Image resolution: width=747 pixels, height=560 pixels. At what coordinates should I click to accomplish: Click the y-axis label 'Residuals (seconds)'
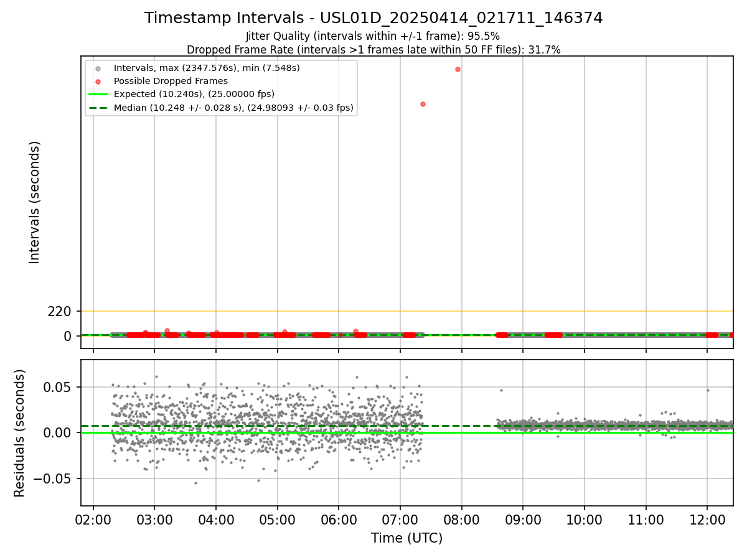click(x=20, y=433)
